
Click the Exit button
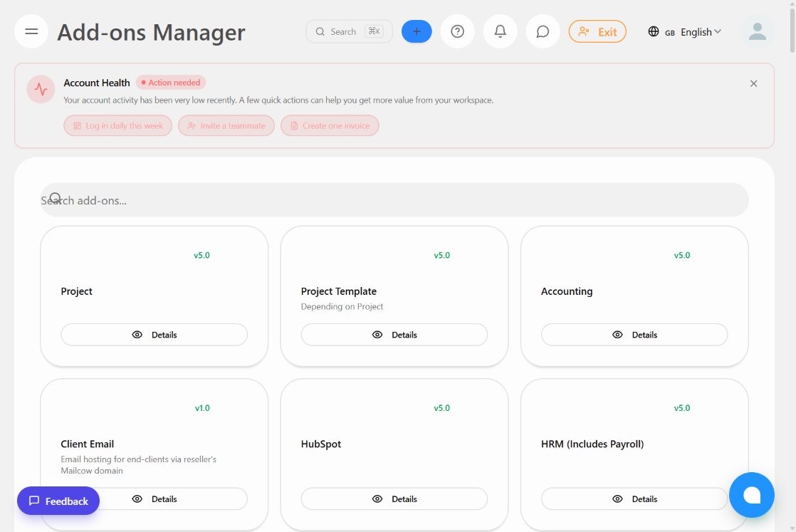pos(597,31)
